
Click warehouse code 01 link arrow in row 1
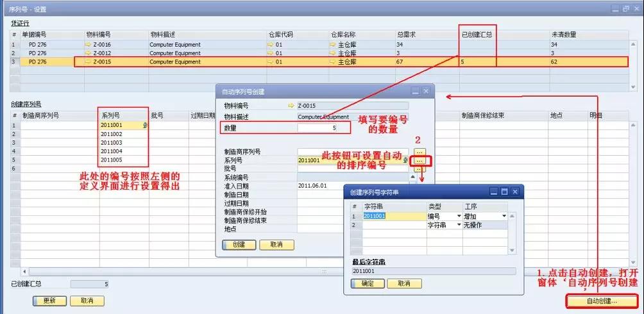[270, 45]
